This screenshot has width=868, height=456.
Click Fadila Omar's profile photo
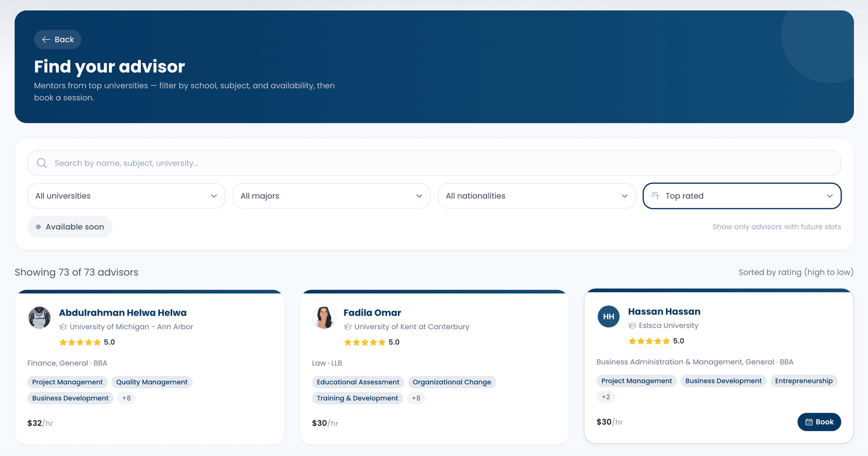324,318
